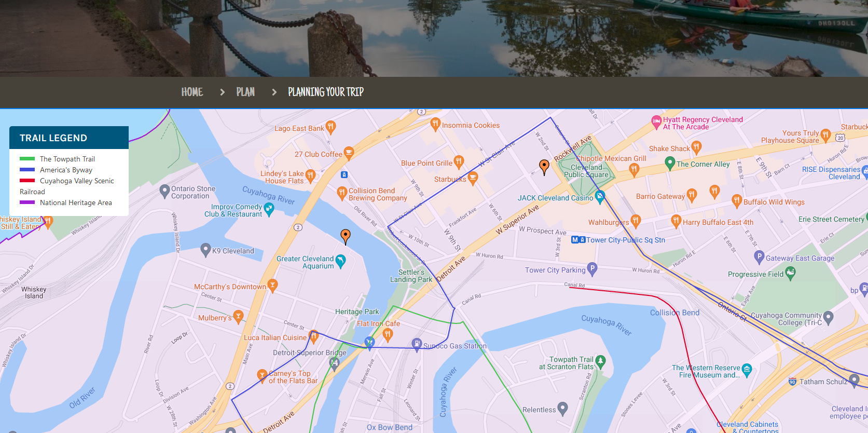This screenshot has width=868, height=433.
Task: Open the Progressive Field stadium pin
Action: [790, 273]
